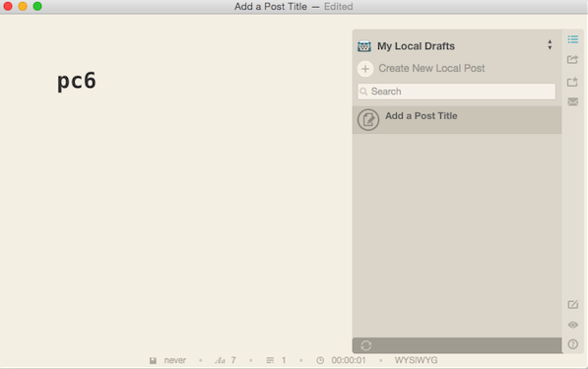Select the Add a Post Title draft

457,120
